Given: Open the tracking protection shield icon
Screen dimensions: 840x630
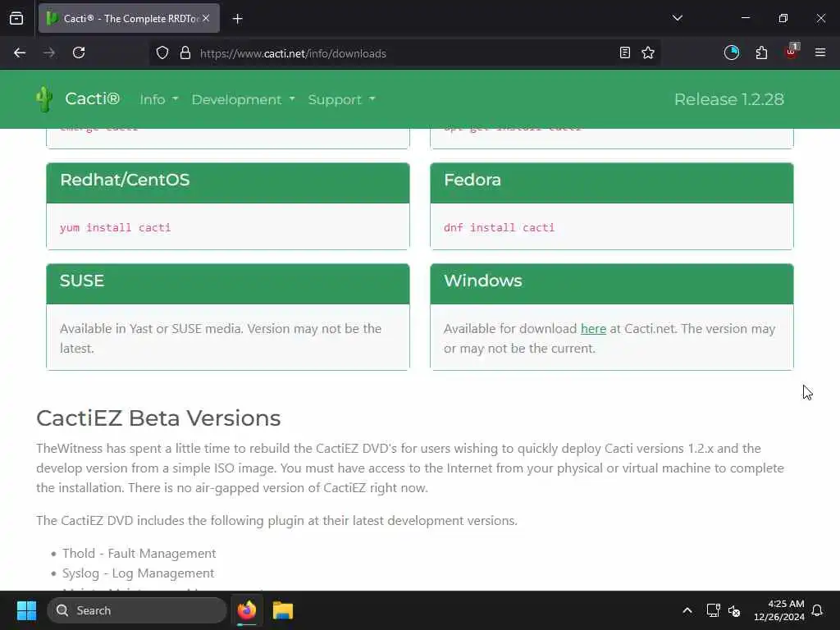Looking at the screenshot, I should (162, 52).
